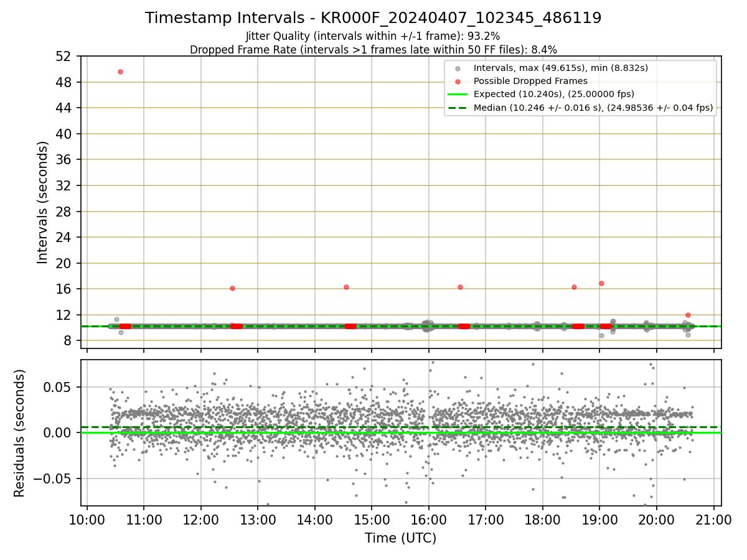Click the 18:00 x-axis tick label
Viewport: 747px width, 560px height.
pyautogui.click(x=542, y=520)
